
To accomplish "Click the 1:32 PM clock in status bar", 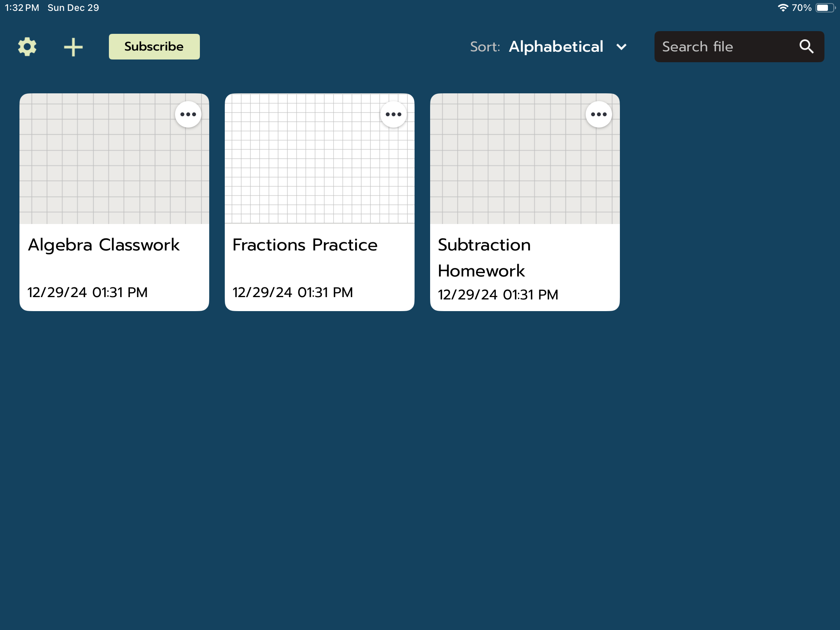I will (20, 7).
